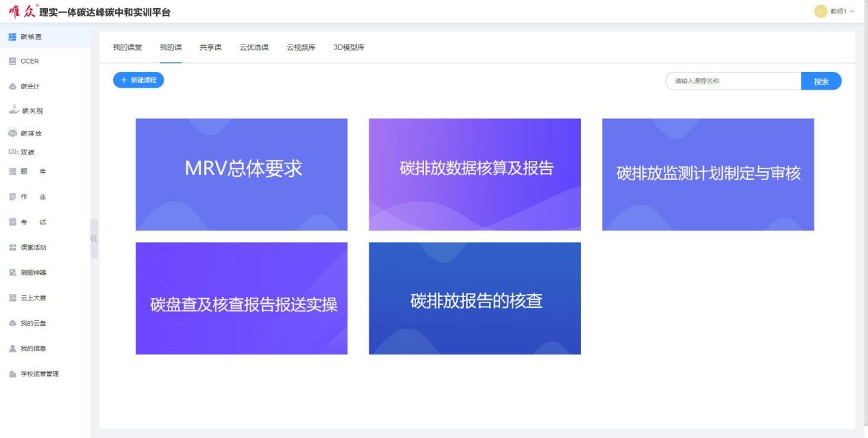The width and height of the screenshot is (868, 438).
Task: Open 我的信息 profile page
Action: click(33, 348)
